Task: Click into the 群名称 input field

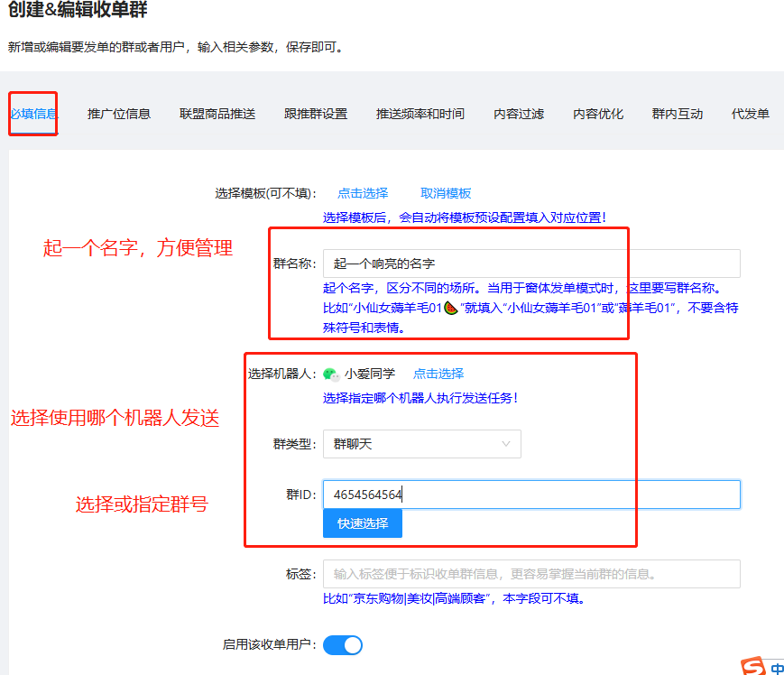Action: [531, 264]
